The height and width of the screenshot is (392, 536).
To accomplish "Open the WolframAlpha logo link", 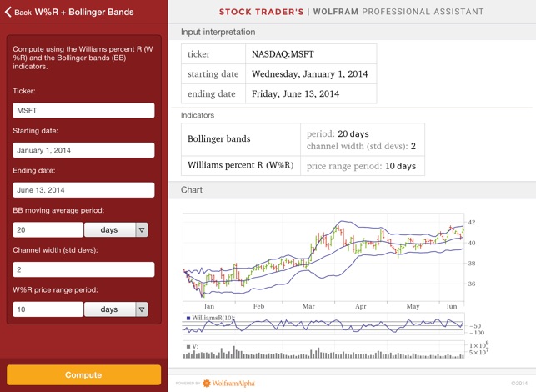I will 228,383.
